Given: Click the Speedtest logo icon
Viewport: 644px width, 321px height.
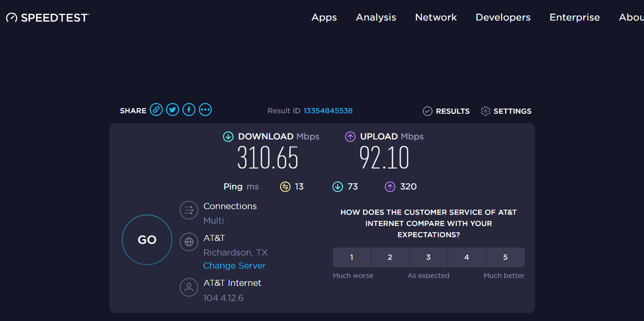Looking at the screenshot, I should click(11, 17).
